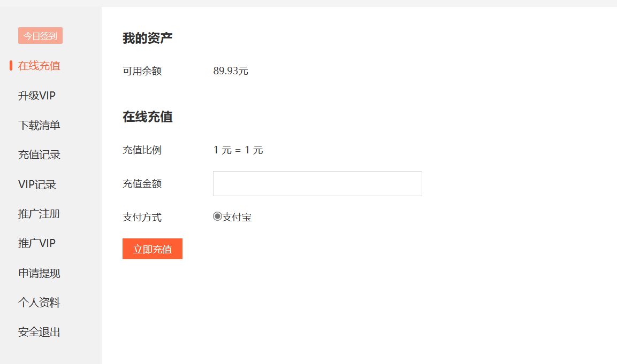Viewport: 617px width, 364px height.
Task: Select the 支付宝 payment radio button
Action: click(x=217, y=216)
